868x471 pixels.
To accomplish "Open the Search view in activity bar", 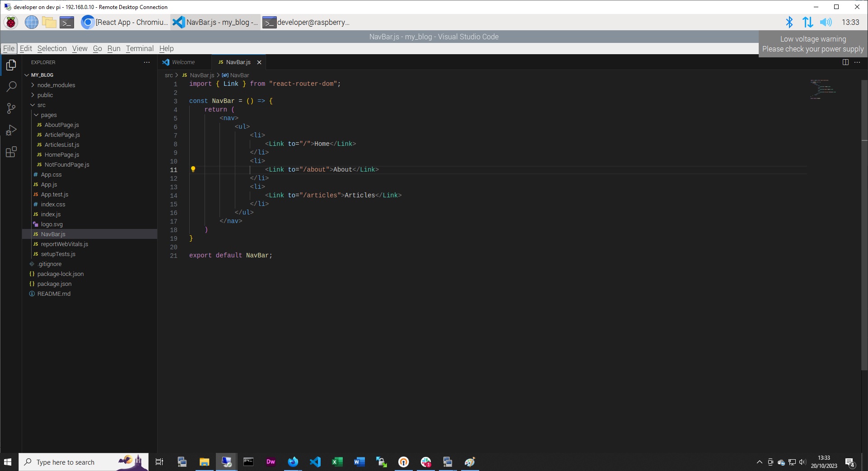I will click(11, 87).
